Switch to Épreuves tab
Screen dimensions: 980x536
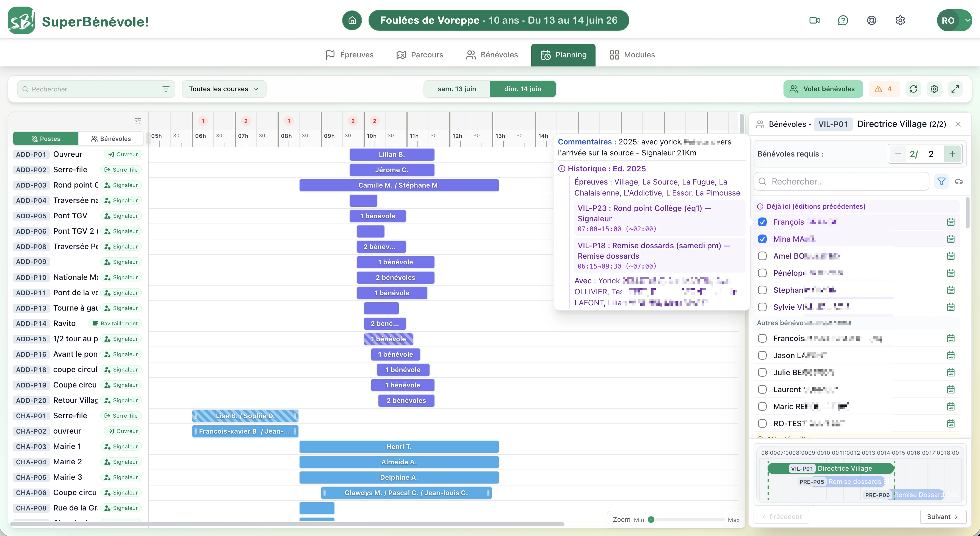tap(349, 55)
